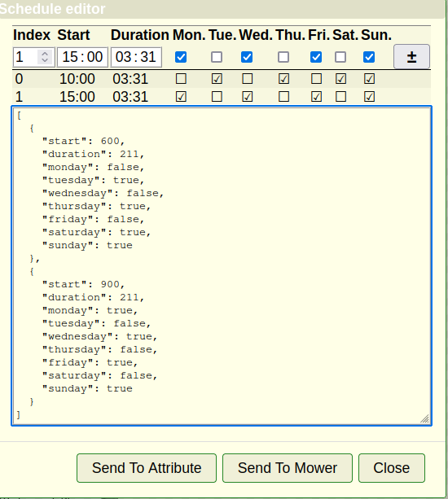The image size is (448, 499).
Task: Select schedule row 0 starting at 10:00
Action: tap(222, 79)
